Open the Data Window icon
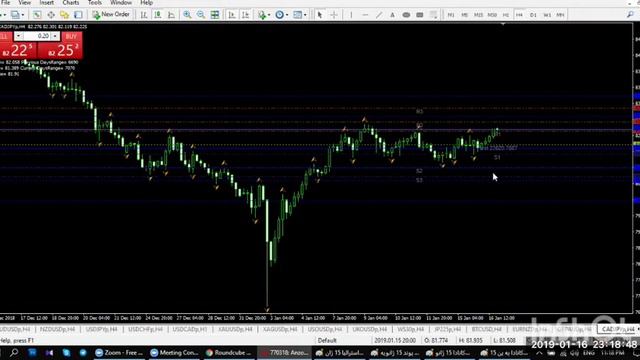This screenshot has width=640, height=360. [51, 15]
